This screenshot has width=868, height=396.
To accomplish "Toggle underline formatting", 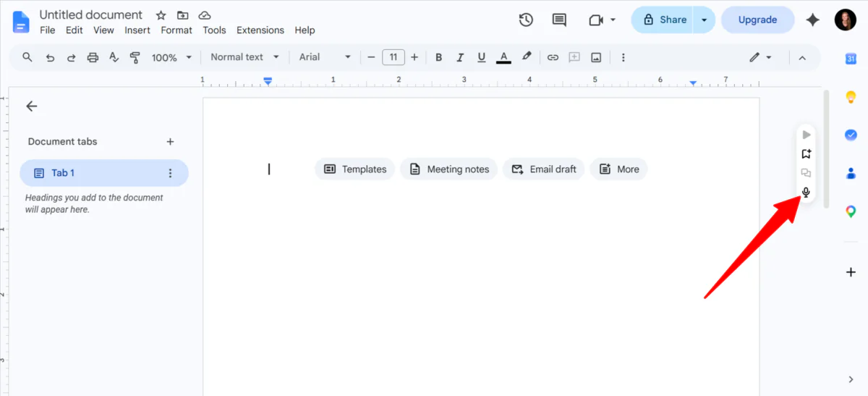I will click(x=481, y=57).
